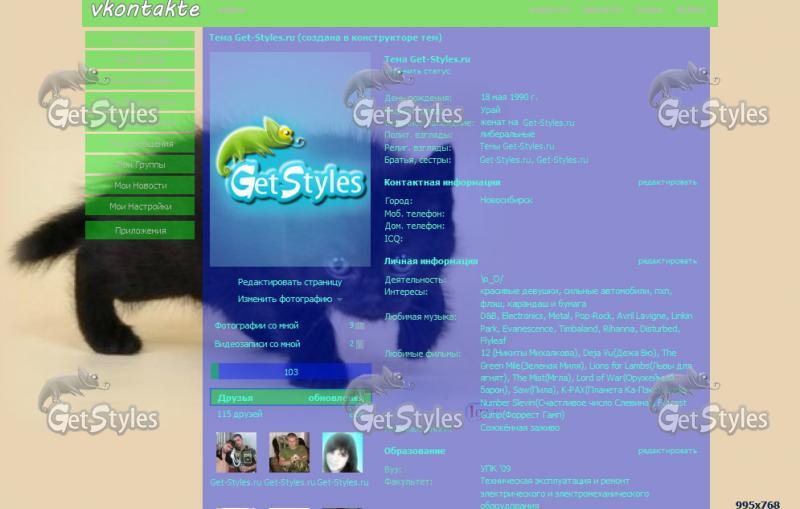Screen dimensions: 800x509
Task: Collapse the Личная информация section
Action: [431, 261]
